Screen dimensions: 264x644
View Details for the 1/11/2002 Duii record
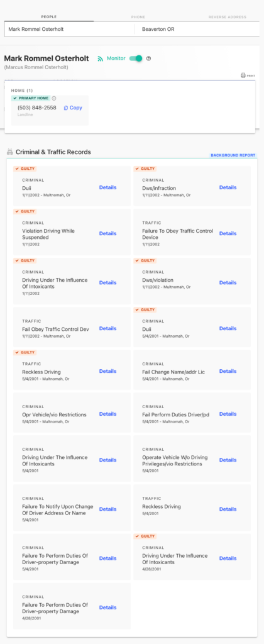(107, 187)
